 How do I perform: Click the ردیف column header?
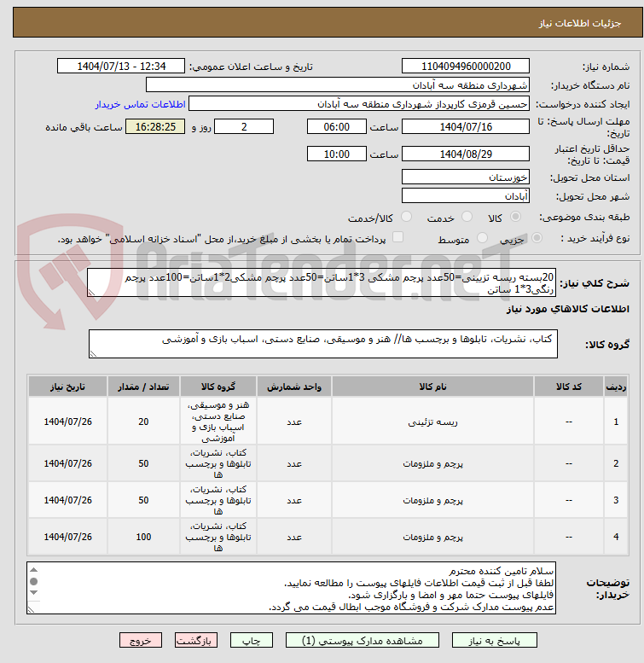[x=616, y=387]
